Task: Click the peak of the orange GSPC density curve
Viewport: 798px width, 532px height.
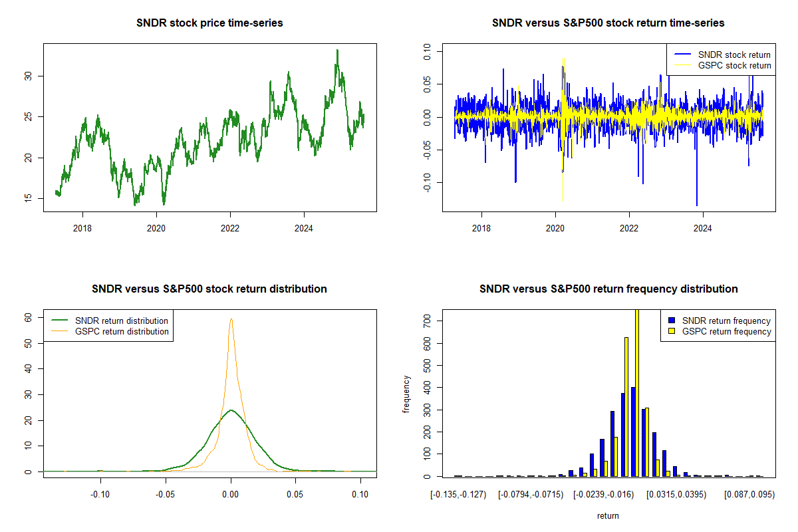Action: (231, 319)
